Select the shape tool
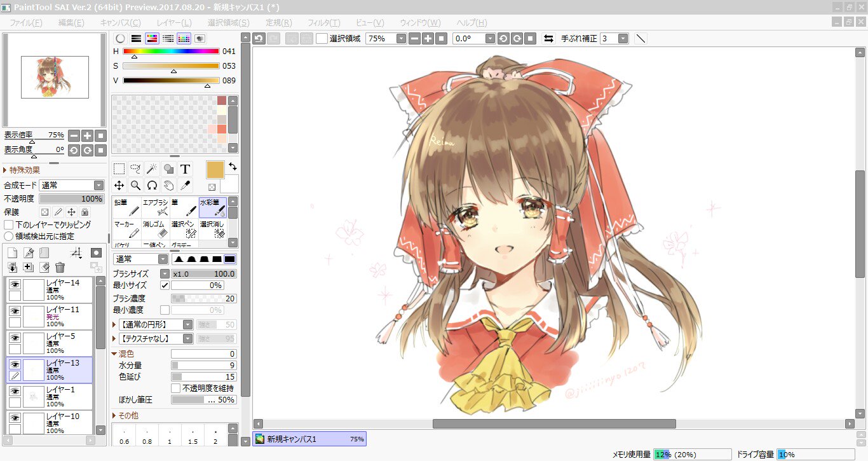Image resolution: width=868 pixels, height=461 pixels. point(168,169)
